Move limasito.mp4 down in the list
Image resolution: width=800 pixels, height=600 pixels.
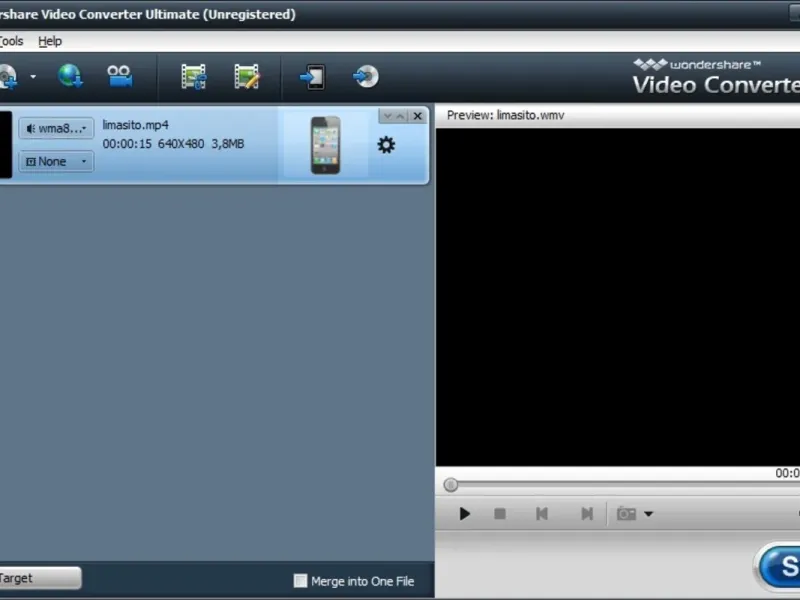[387, 116]
